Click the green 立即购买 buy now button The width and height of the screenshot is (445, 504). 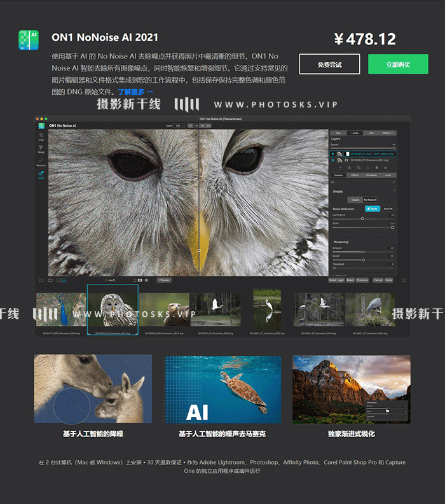[x=398, y=64]
